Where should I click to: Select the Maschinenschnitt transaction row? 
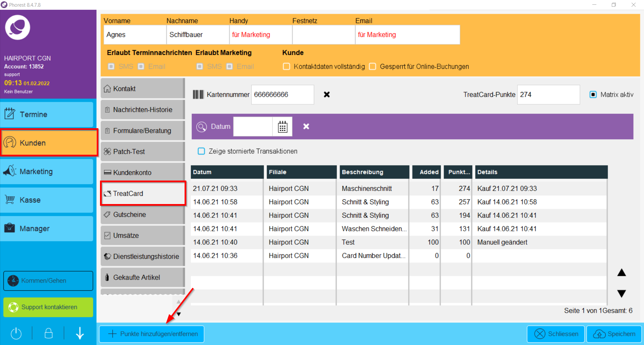(399, 189)
